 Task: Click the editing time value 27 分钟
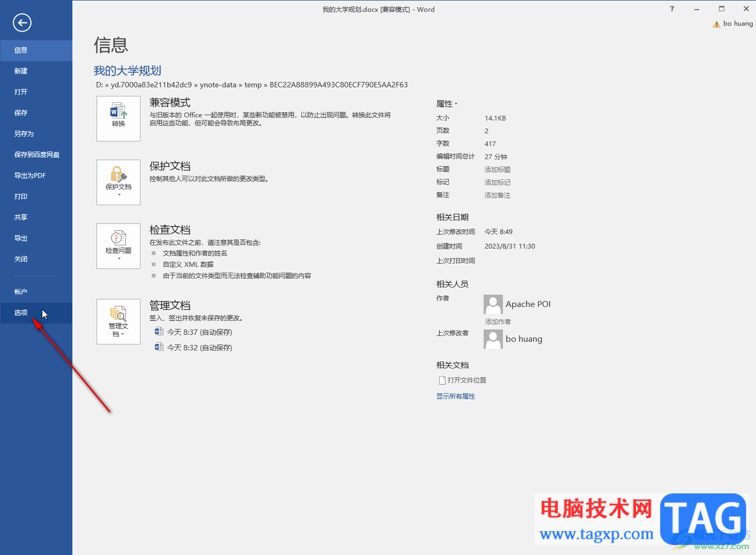[496, 157]
